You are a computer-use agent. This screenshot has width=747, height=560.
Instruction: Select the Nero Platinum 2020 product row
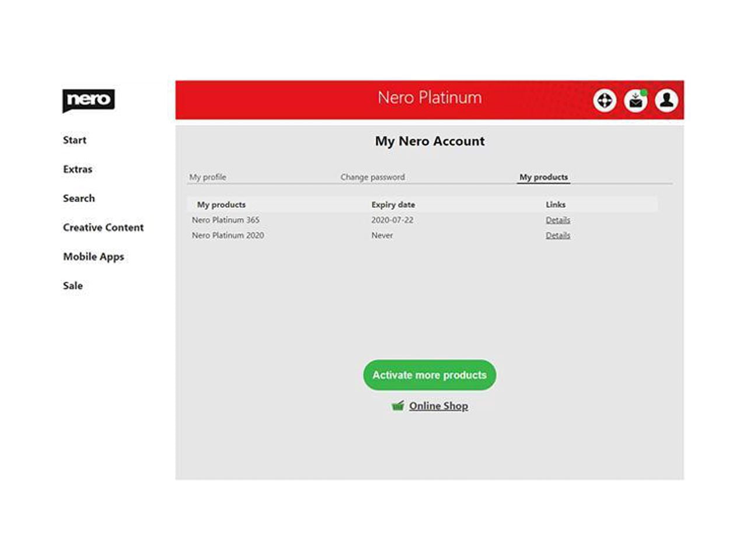click(x=423, y=235)
